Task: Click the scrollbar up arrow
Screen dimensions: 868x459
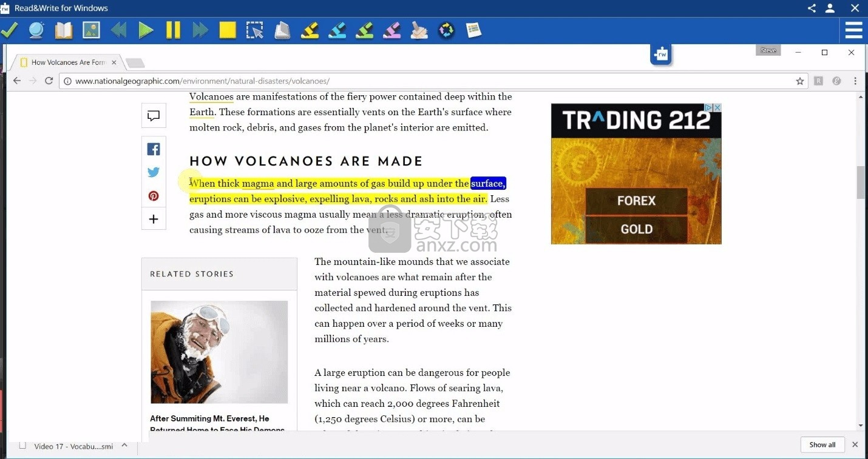Action: [x=861, y=97]
